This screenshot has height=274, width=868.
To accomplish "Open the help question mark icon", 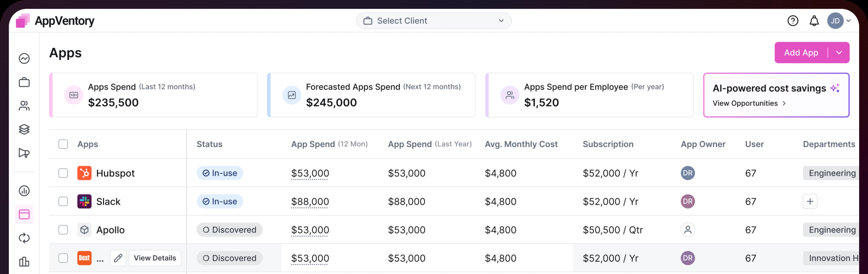I will 793,21.
